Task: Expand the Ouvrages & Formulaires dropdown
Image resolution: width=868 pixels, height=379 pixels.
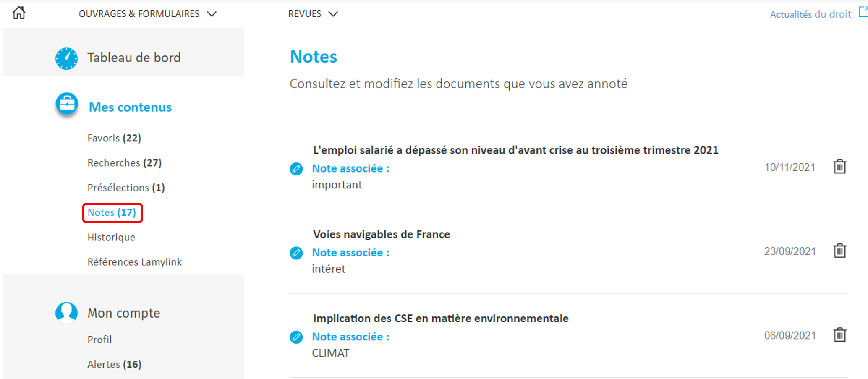Action: pos(147,14)
